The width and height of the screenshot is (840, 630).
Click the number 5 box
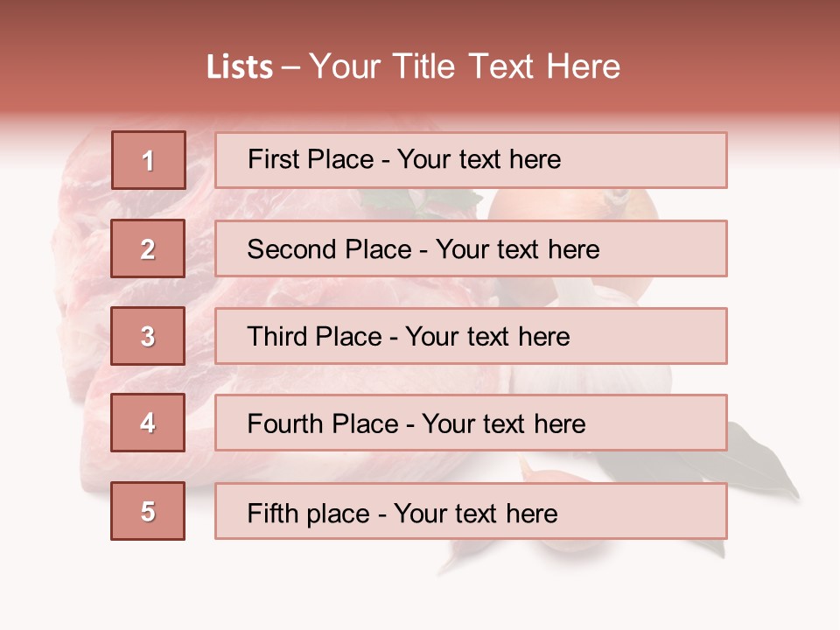[x=148, y=511]
